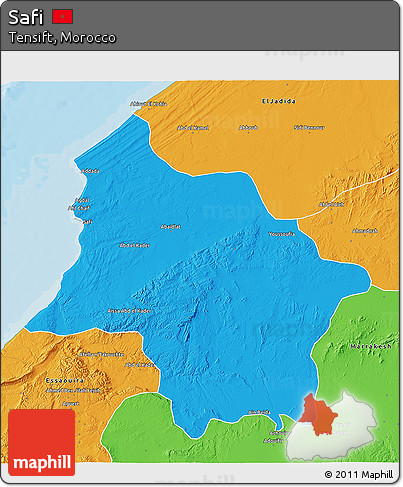
Task: Click the '© 2011 Maphill' copyright text
Action: click(359, 474)
